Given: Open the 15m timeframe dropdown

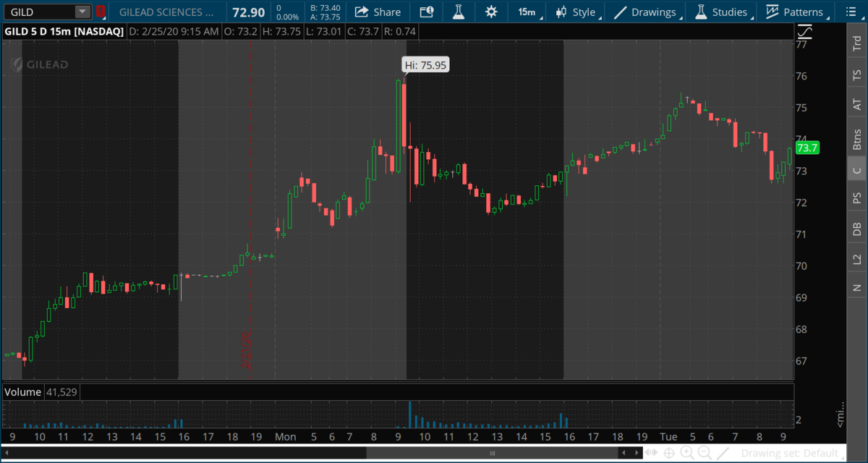Looking at the screenshot, I should point(527,12).
